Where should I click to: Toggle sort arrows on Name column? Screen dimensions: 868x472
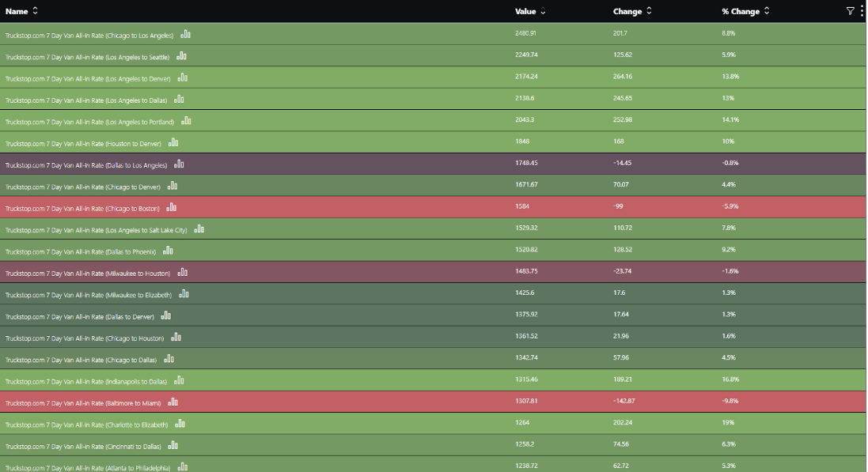pos(35,11)
